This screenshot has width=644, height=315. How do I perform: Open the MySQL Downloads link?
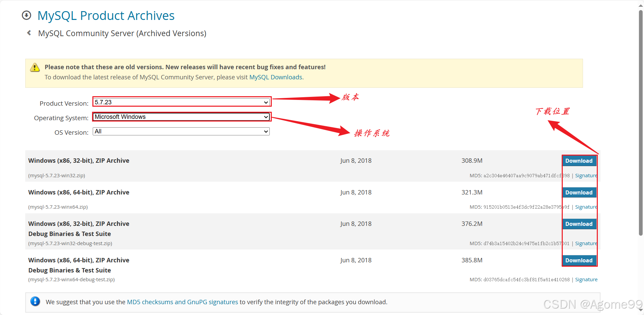[x=275, y=77]
